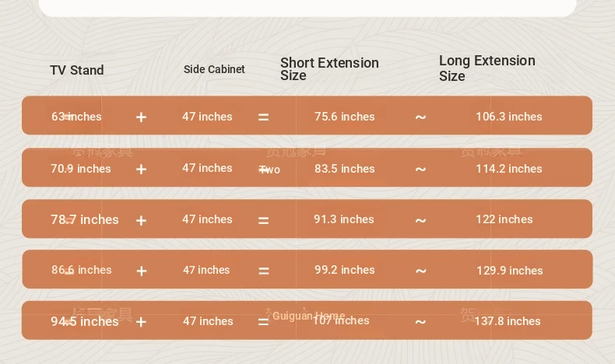Screen dimensions: 615x364
Task: Click the 75.6 inches short extension value
Action: pyautogui.click(x=344, y=117)
